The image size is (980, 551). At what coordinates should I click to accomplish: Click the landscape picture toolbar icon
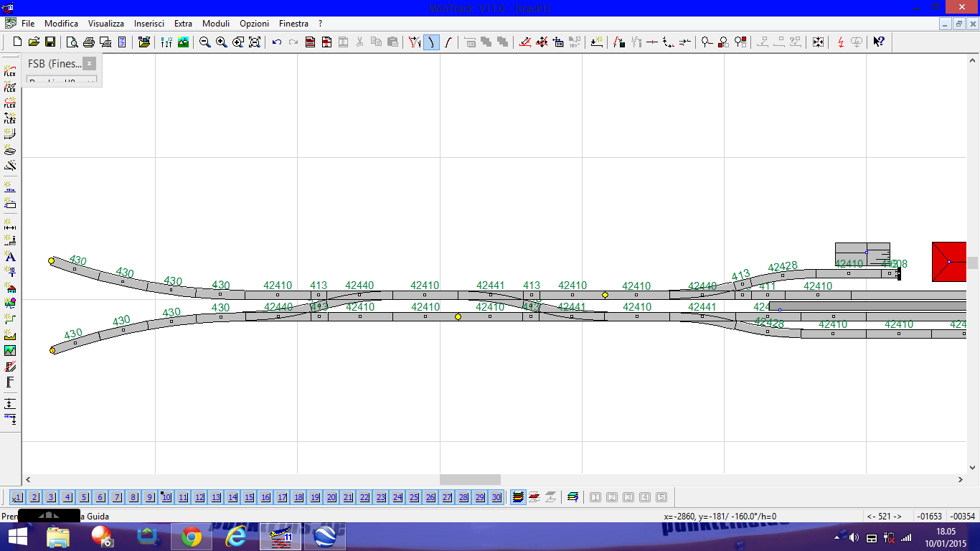(x=184, y=42)
